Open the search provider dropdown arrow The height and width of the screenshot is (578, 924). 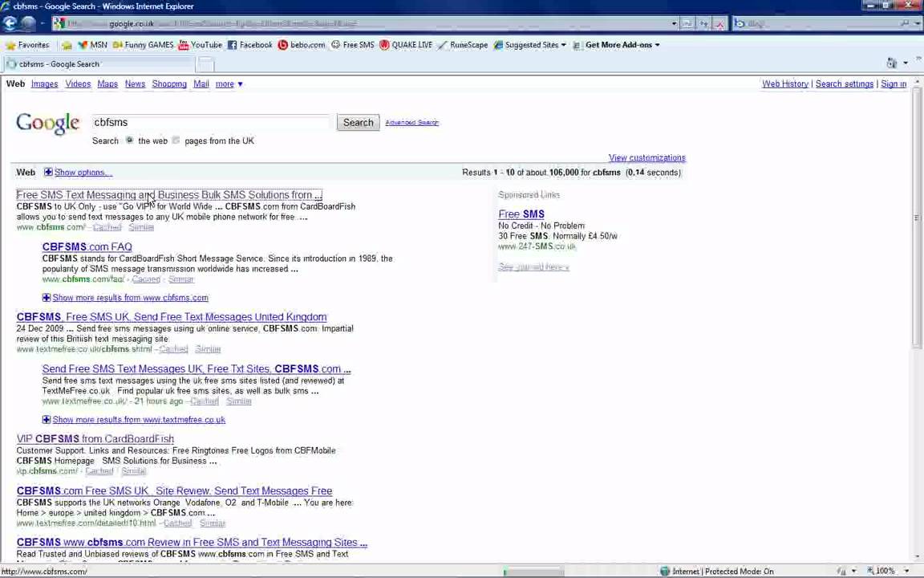(918, 23)
